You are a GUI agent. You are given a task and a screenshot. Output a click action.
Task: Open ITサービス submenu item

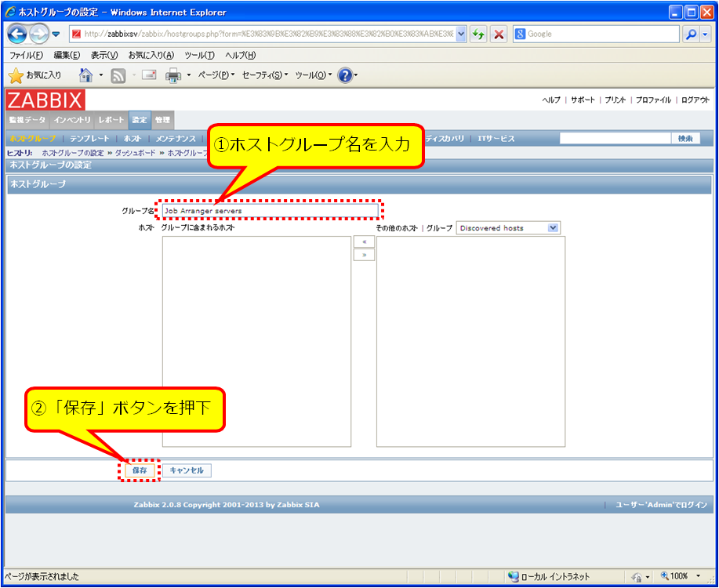pos(496,139)
